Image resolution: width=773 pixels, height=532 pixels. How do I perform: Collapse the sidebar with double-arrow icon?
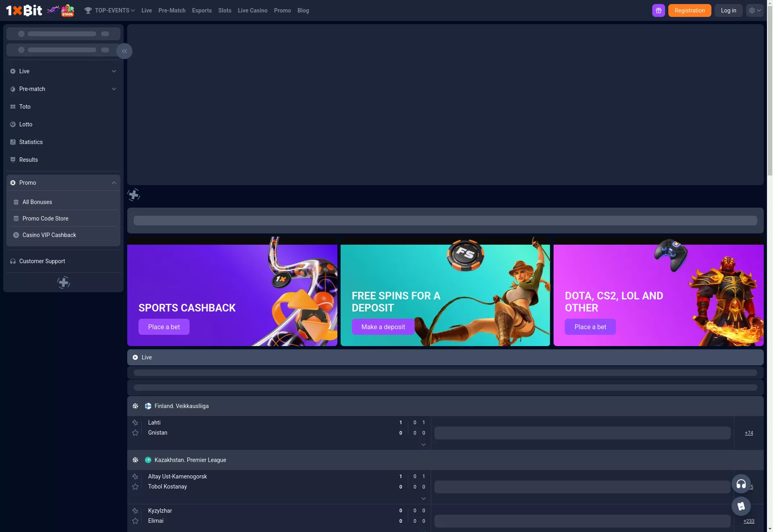coord(124,51)
